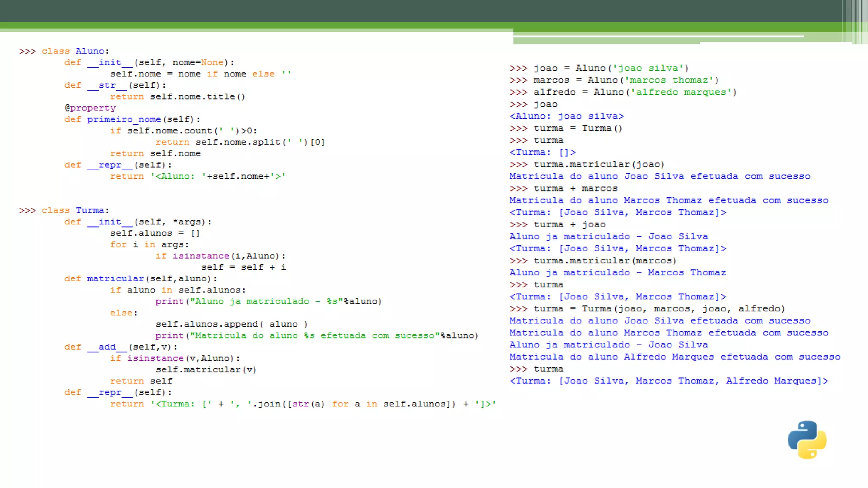Click the '<Turma: []>' output line

coord(542,152)
